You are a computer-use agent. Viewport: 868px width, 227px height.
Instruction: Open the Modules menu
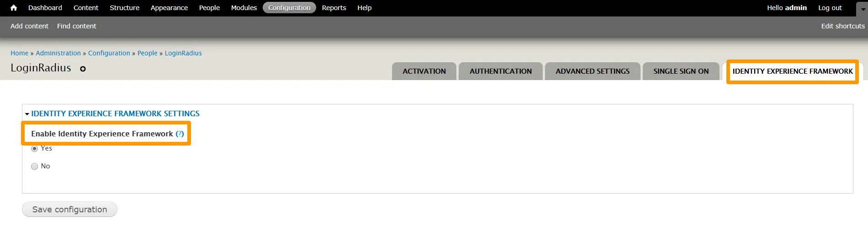[x=244, y=8]
